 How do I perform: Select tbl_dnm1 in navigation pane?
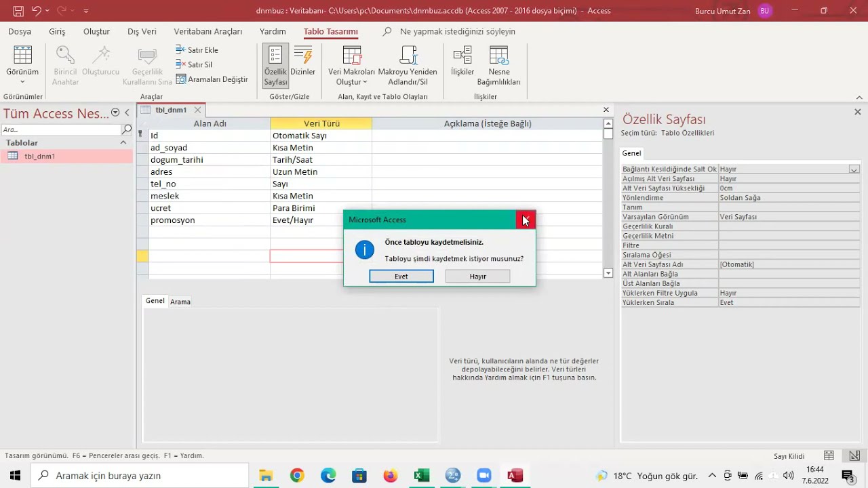click(x=67, y=156)
